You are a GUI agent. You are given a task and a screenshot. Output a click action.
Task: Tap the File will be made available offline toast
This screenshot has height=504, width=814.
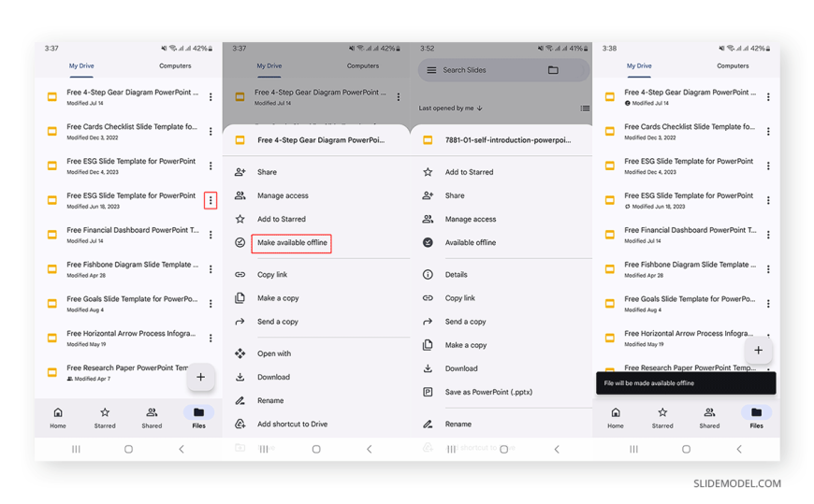point(686,383)
